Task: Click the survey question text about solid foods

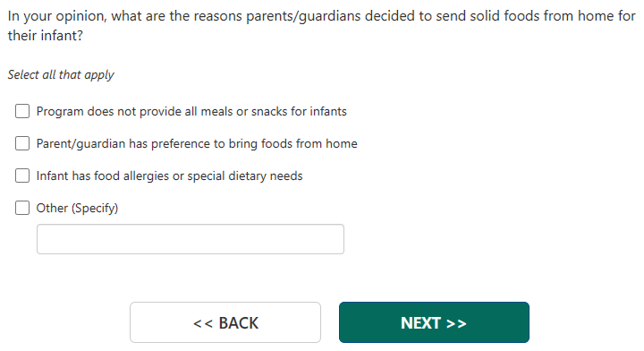Action: point(322,25)
